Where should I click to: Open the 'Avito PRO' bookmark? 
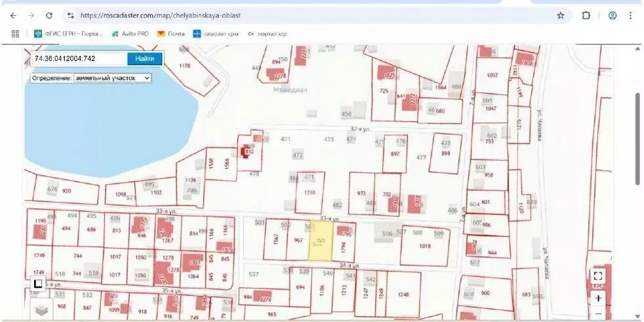click(x=131, y=33)
